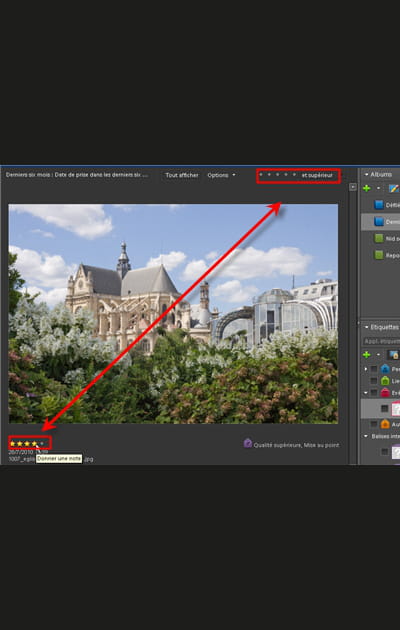Click 'Qualité supérieure, Mise au point' tag text
Viewport: 400px width, 630px height.
coord(296,445)
